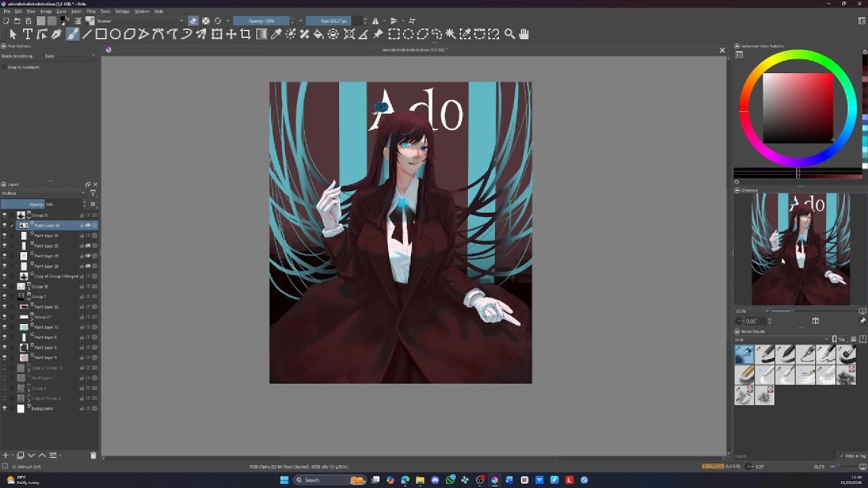This screenshot has height=488, width=868.
Task: Click the New document icon
Action: (6, 21)
